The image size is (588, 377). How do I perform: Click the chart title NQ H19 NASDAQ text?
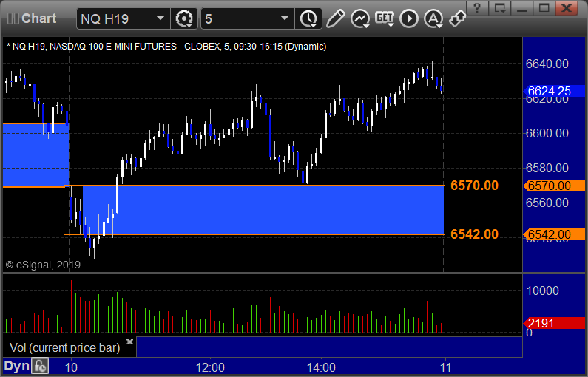tap(166, 47)
